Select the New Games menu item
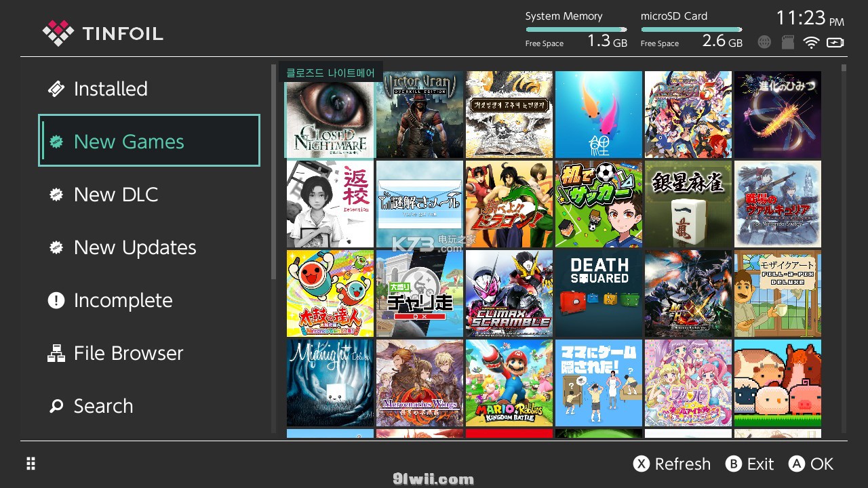This screenshot has width=868, height=488. [149, 141]
